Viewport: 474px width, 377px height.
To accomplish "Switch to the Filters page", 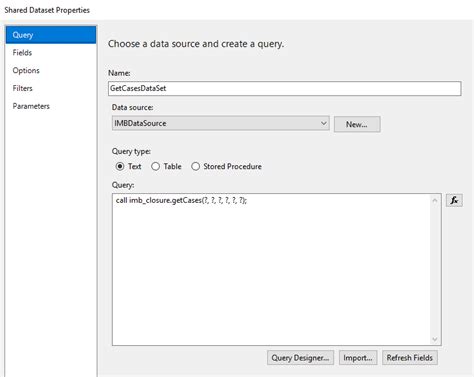I will pos(23,88).
